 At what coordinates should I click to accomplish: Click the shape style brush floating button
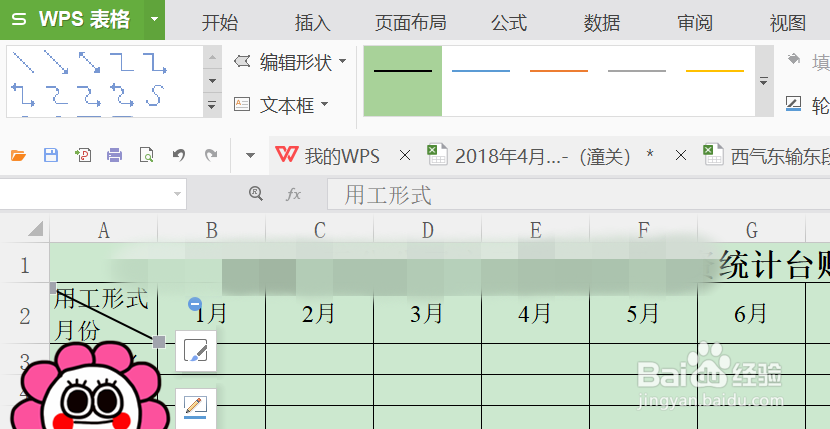coord(195,351)
